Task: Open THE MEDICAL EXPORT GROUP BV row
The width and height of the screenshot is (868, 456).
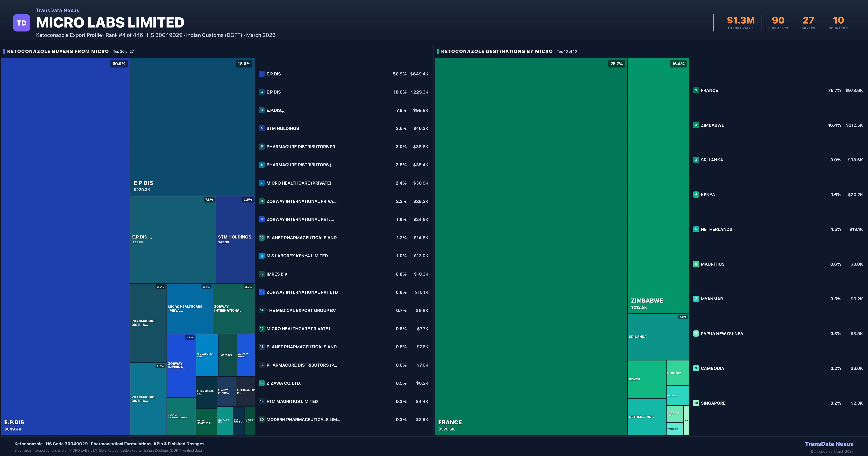Action: click(x=301, y=310)
